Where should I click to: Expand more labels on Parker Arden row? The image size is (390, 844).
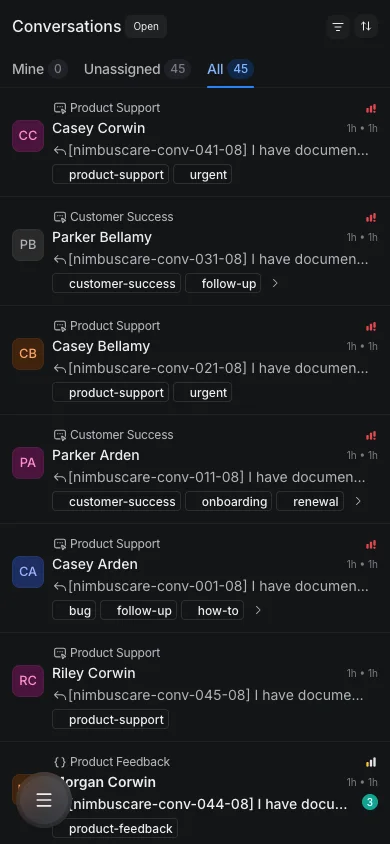pyautogui.click(x=358, y=501)
